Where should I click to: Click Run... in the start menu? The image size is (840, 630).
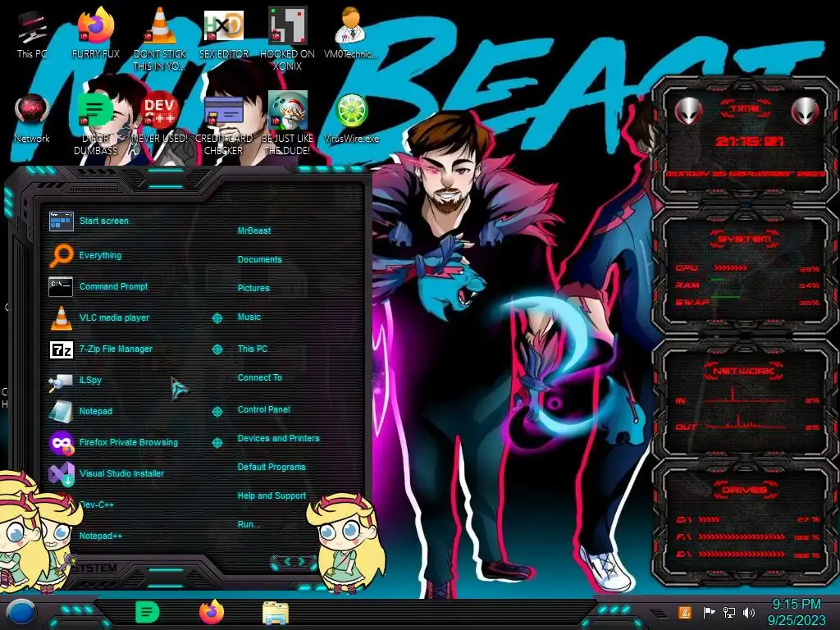[249, 524]
